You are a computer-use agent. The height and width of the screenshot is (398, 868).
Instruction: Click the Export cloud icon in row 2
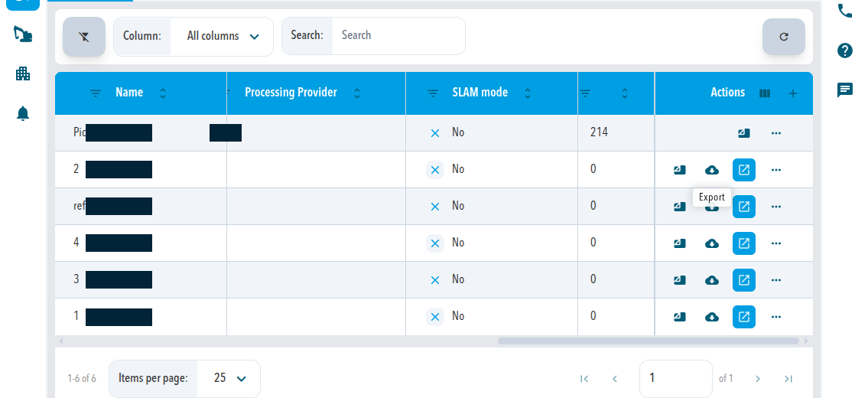[x=712, y=170]
